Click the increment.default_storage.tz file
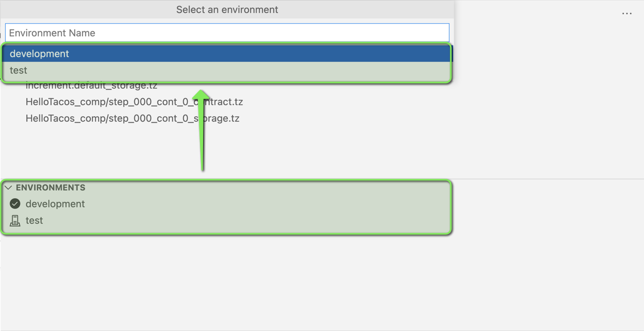The image size is (644, 331). point(92,85)
